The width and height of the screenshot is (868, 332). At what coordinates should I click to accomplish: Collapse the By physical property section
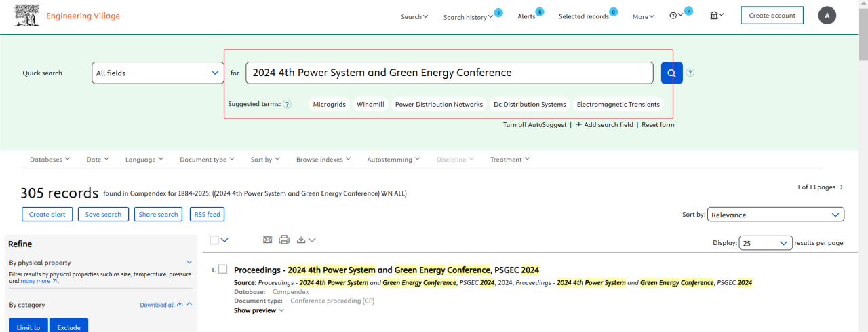(x=189, y=262)
